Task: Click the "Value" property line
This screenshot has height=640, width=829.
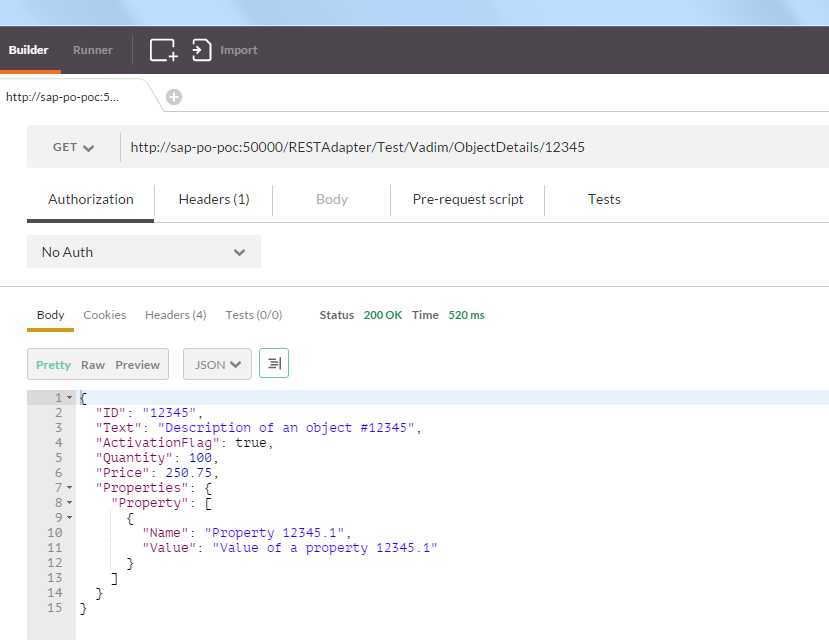Action: pos(290,548)
